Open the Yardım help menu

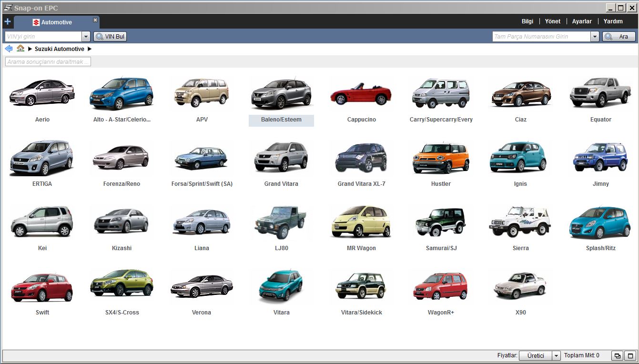pyautogui.click(x=613, y=21)
